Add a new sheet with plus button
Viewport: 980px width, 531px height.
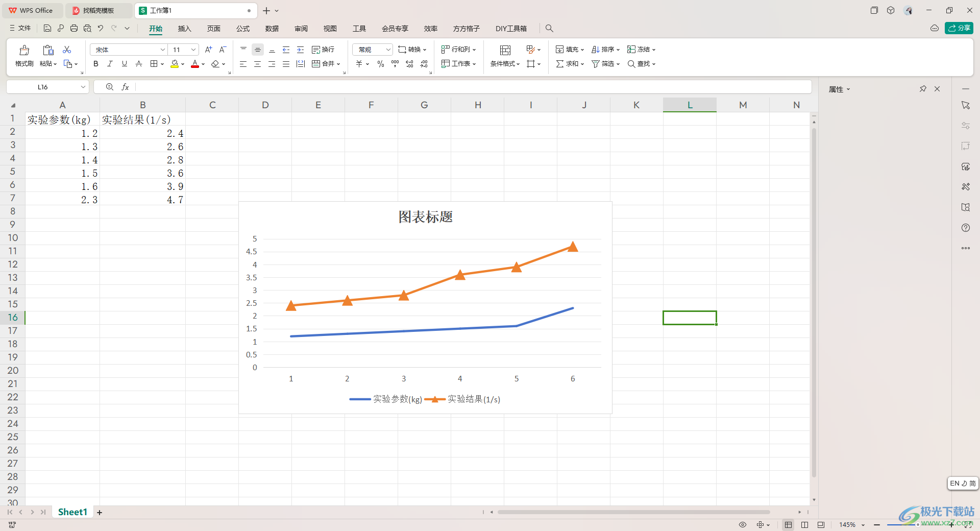(100, 512)
